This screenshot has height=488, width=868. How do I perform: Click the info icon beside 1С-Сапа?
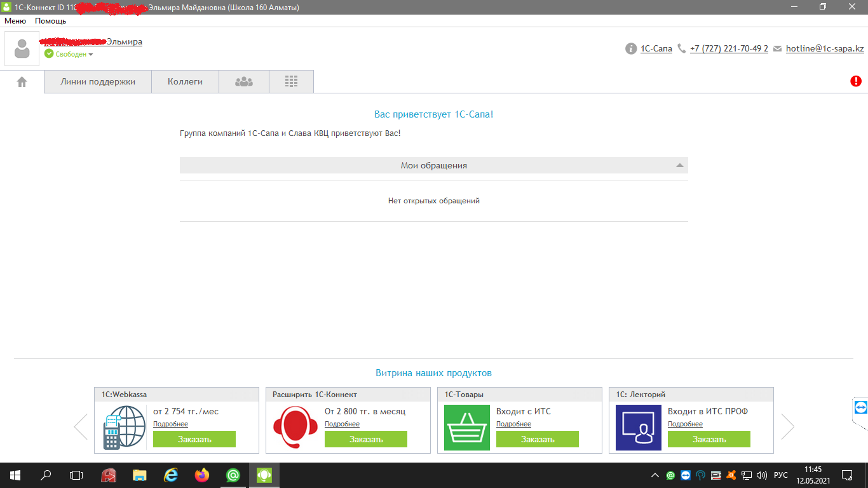coord(631,48)
